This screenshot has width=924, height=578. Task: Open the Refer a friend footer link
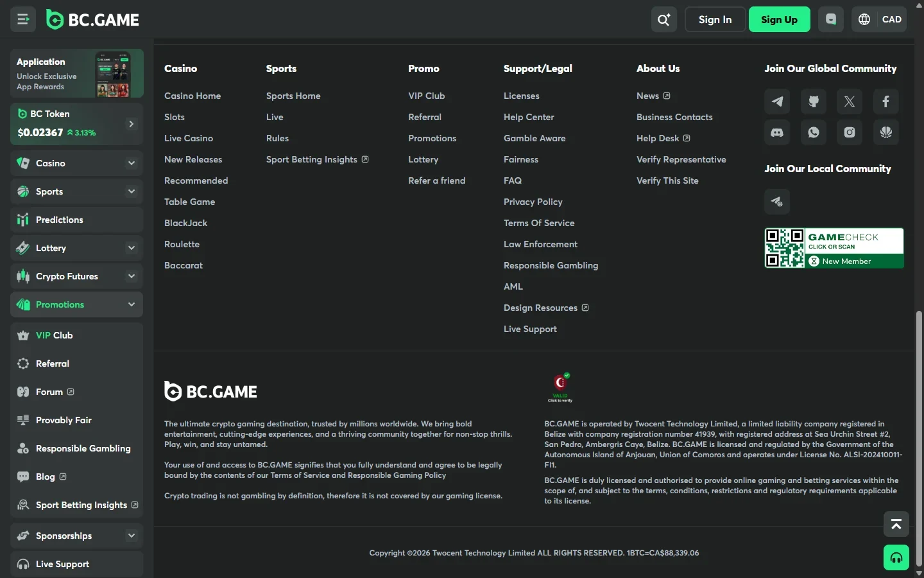pyautogui.click(x=437, y=180)
